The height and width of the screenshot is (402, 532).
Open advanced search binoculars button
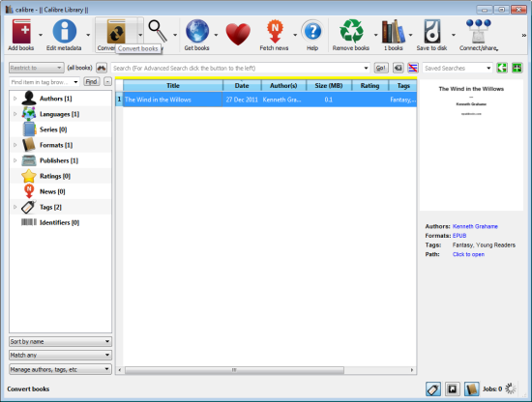[x=102, y=68]
